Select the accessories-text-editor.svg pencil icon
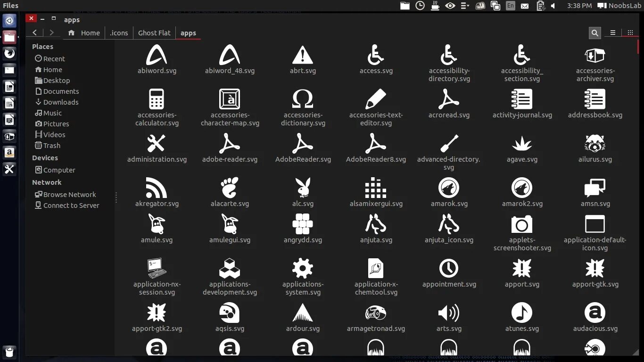Viewport: 644px width, 362px height. (x=376, y=99)
